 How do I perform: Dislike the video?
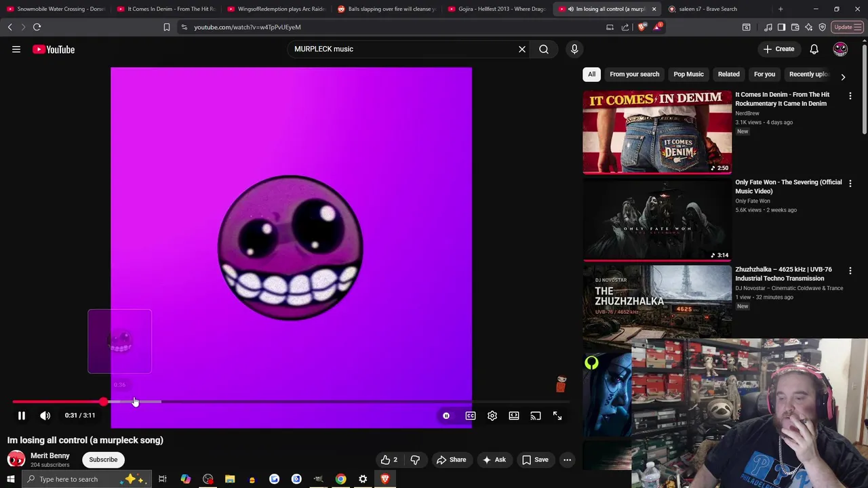(x=415, y=460)
